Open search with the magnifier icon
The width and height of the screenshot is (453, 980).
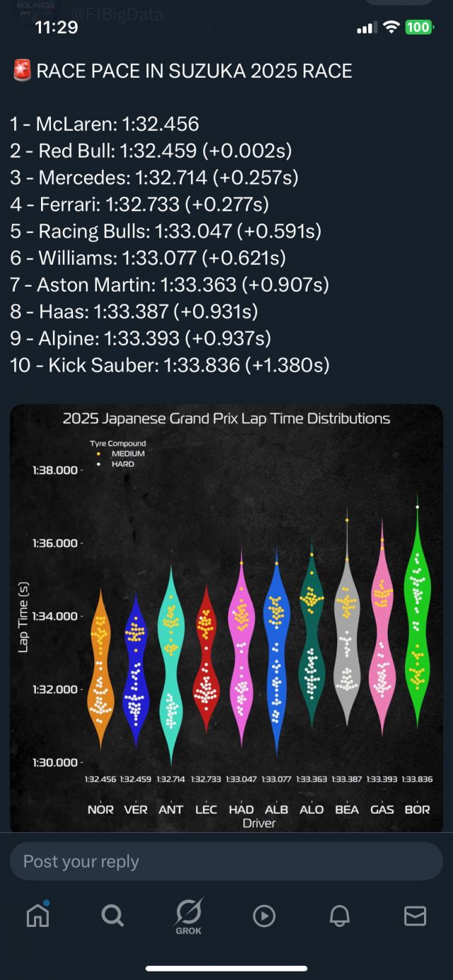click(x=112, y=916)
